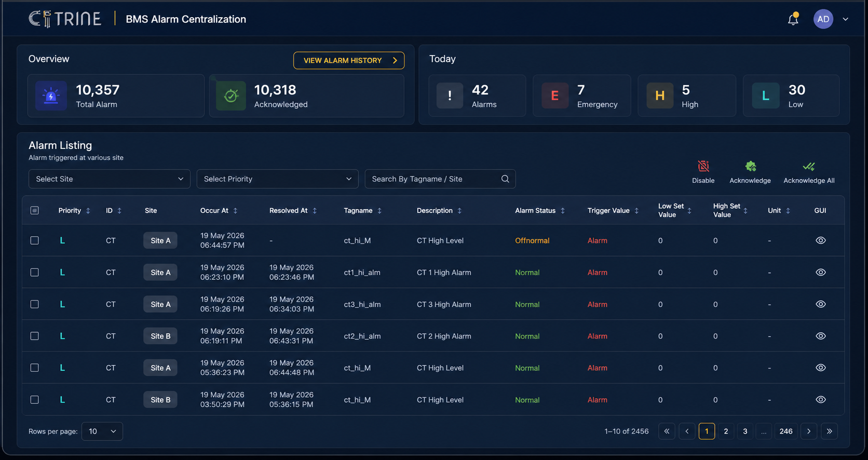Jump to the last page
868x460 pixels.
tap(830, 431)
